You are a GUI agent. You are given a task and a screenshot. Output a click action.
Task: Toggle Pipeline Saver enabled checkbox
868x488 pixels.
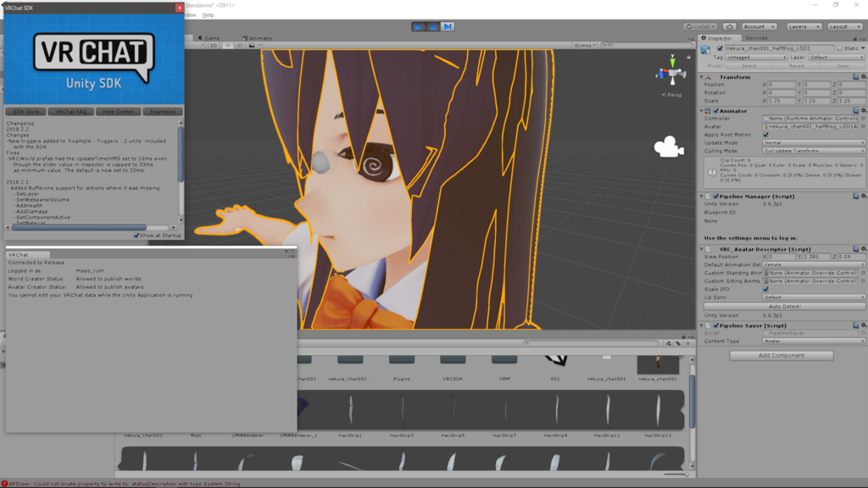(x=715, y=325)
